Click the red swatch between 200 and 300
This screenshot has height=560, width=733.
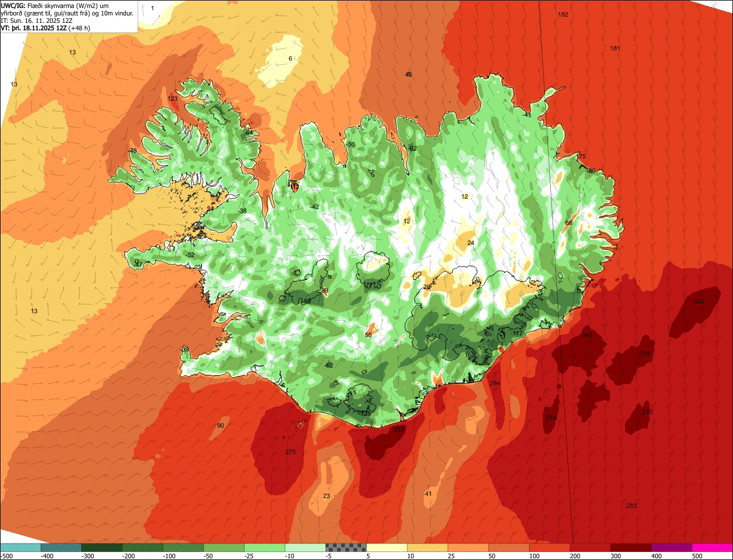[x=590, y=547]
